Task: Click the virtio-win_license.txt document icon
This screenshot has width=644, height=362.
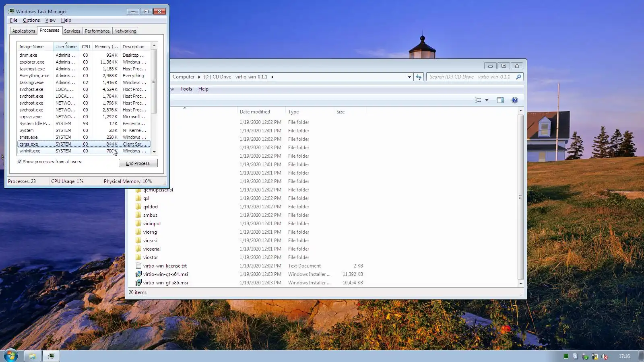Action: [x=138, y=266]
